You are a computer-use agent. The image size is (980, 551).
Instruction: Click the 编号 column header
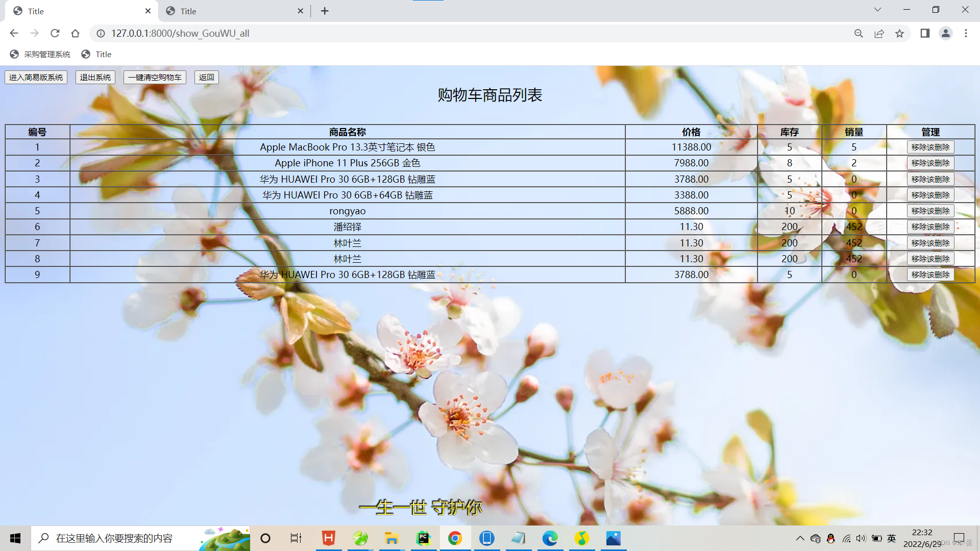[x=37, y=132]
